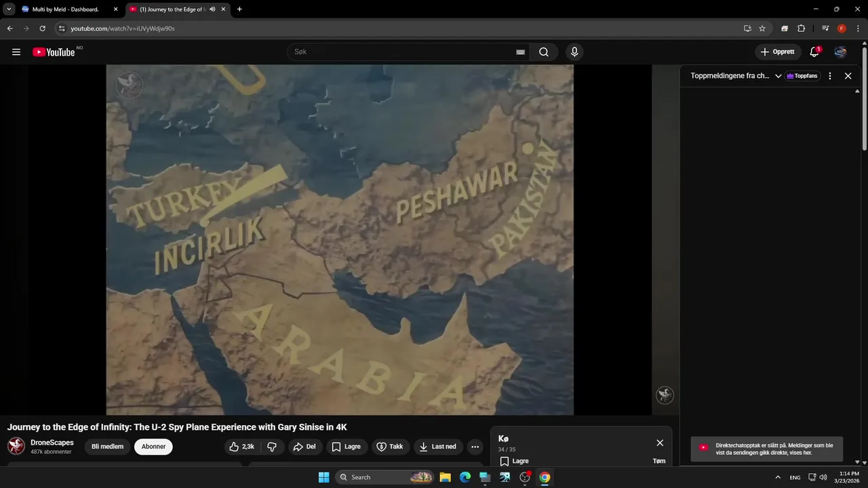
Task: View site information icon in address bar
Action: click(x=62, y=28)
